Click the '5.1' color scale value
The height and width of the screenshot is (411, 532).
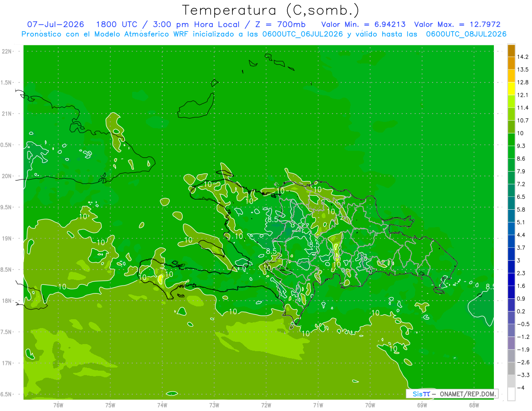pyautogui.click(x=521, y=222)
